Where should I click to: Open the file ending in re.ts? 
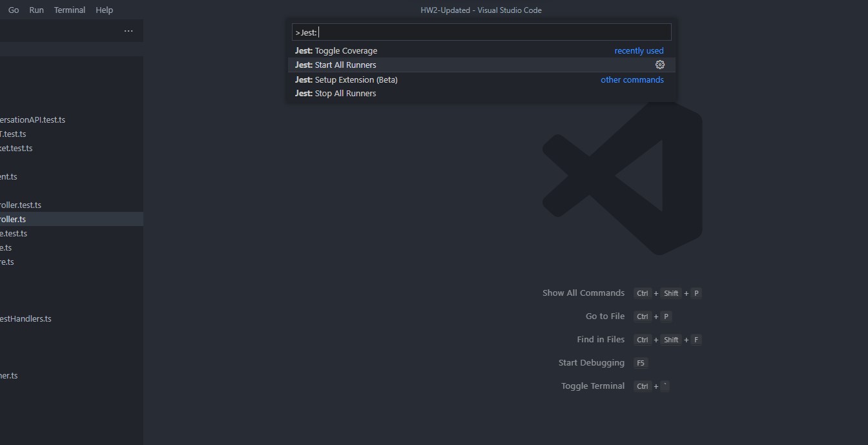(x=72, y=262)
